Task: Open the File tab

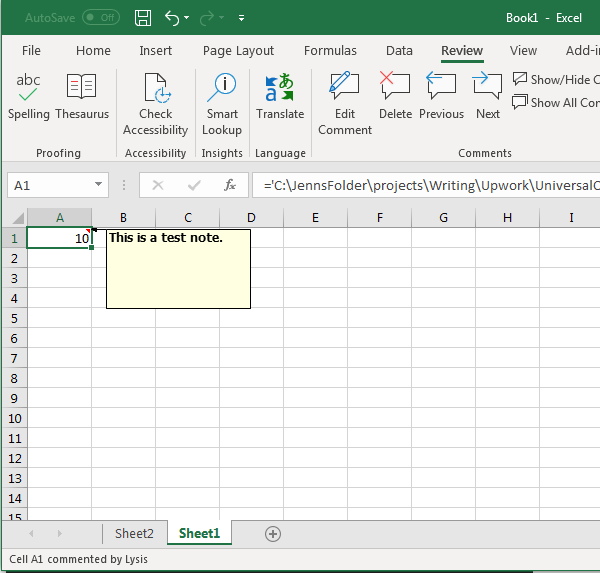Action: click(x=31, y=51)
